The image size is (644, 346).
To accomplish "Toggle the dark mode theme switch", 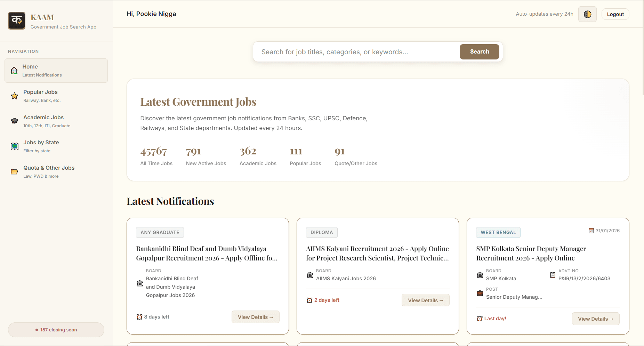I will (x=587, y=14).
